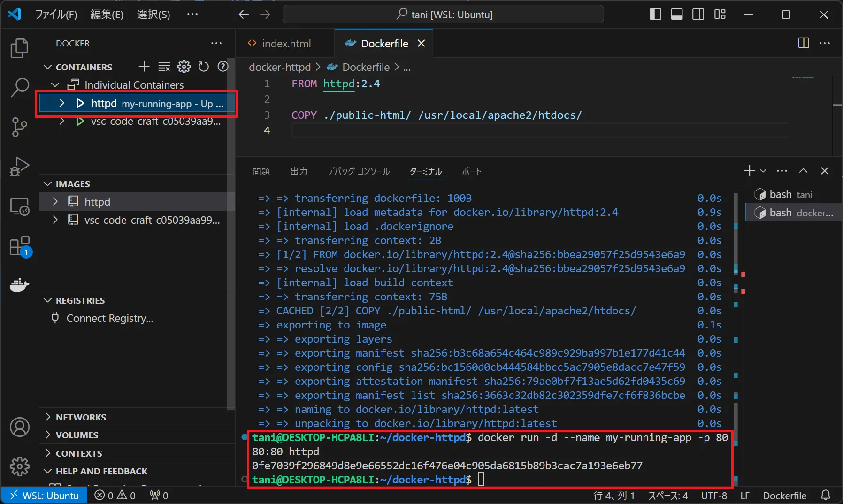Screen dimensions: 843x504
Task: Click the plus icon in the CONTAINERS header
Action: pos(143,67)
